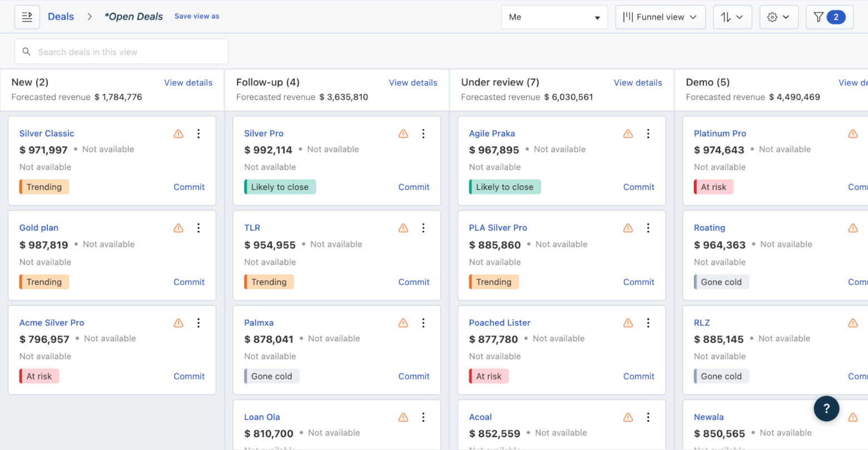Click the warning icon on Gold plan card
868x450 pixels.
[x=179, y=228]
